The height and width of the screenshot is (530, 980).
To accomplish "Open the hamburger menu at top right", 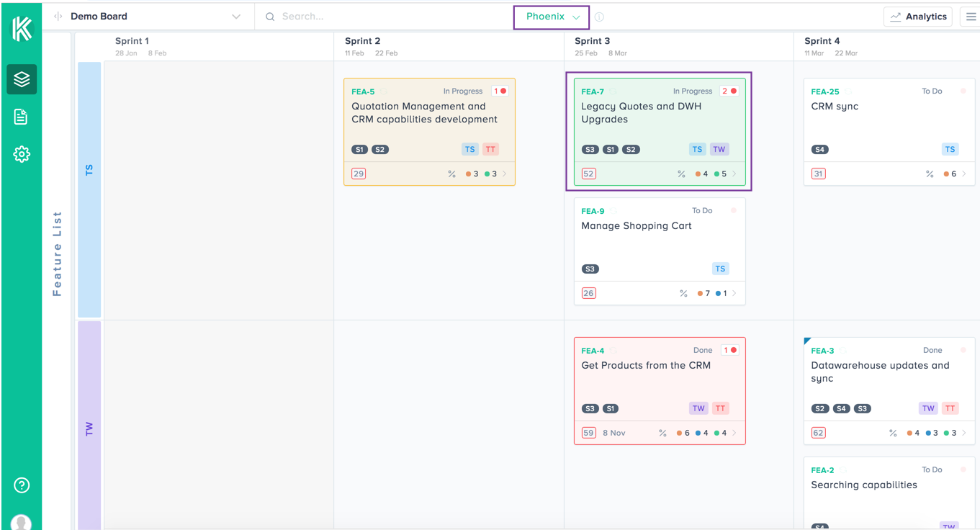I will click(x=971, y=17).
